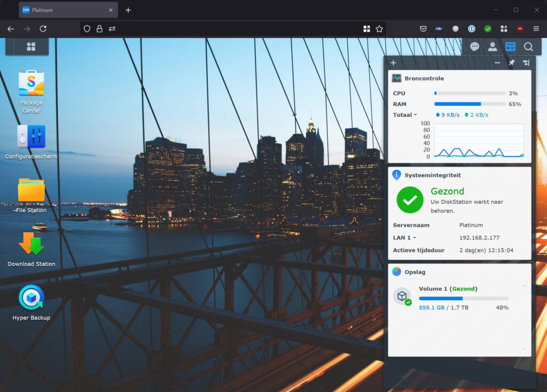Click the down chevron in Opslag widget
The height and width of the screenshot is (392, 547).
tap(524, 349)
